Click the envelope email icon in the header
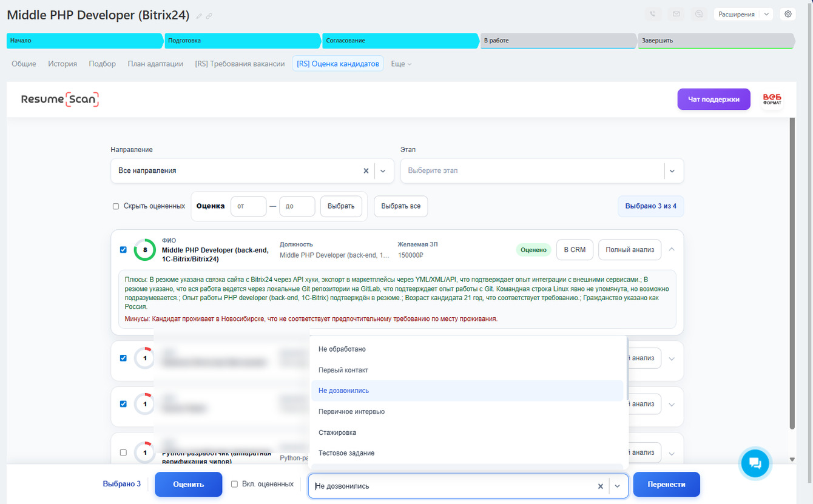 [676, 14]
